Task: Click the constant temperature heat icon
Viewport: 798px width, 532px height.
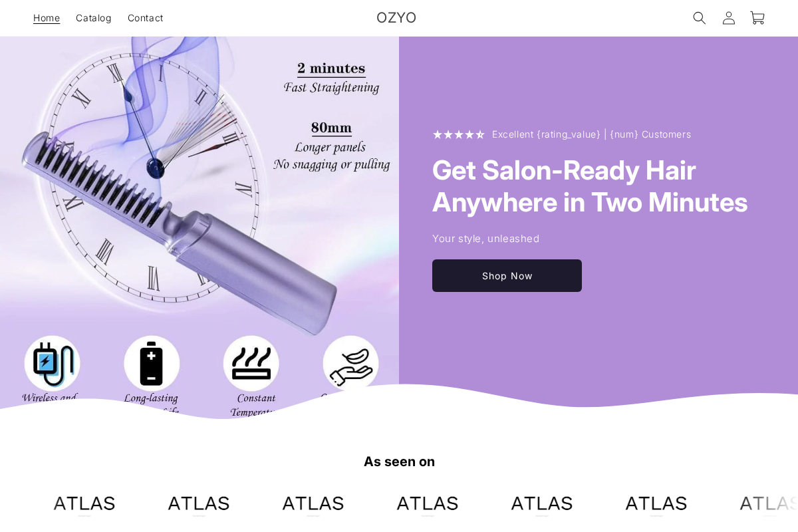Action: tap(251, 363)
